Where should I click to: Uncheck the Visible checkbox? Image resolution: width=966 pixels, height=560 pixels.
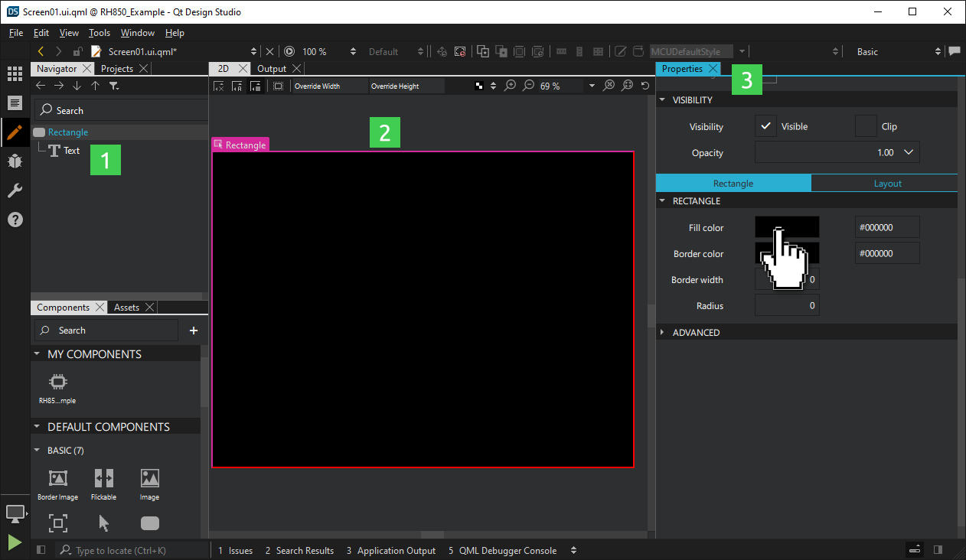tap(767, 126)
